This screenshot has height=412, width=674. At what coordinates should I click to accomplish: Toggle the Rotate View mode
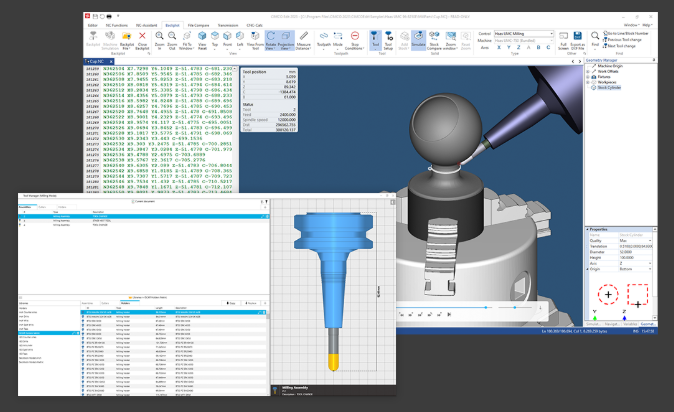pyautogui.click(x=271, y=40)
